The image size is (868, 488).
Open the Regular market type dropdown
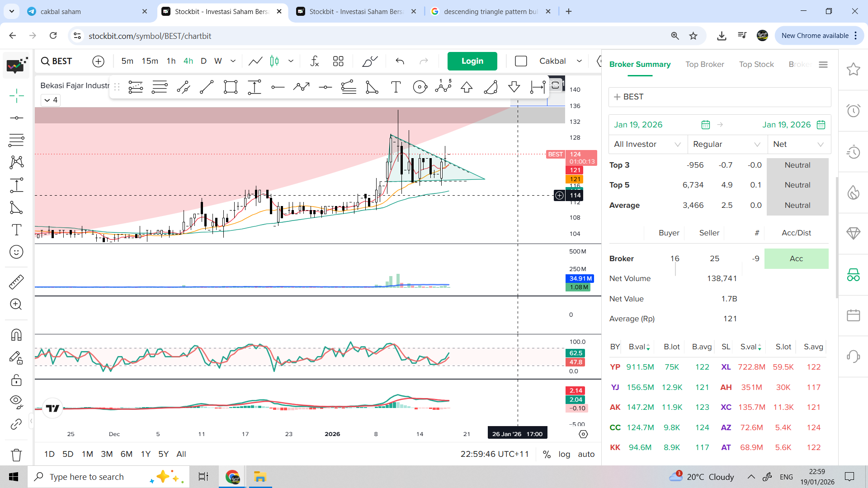(727, 144)
